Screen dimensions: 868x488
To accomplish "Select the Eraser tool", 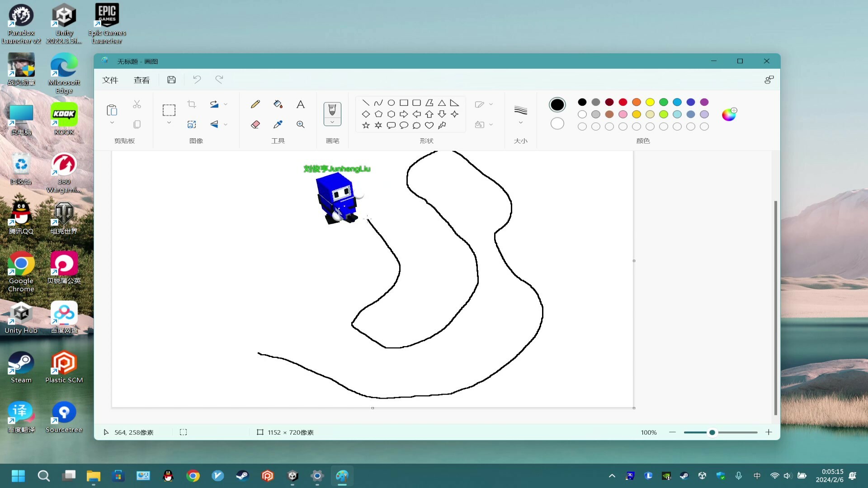I will point(255,124).
